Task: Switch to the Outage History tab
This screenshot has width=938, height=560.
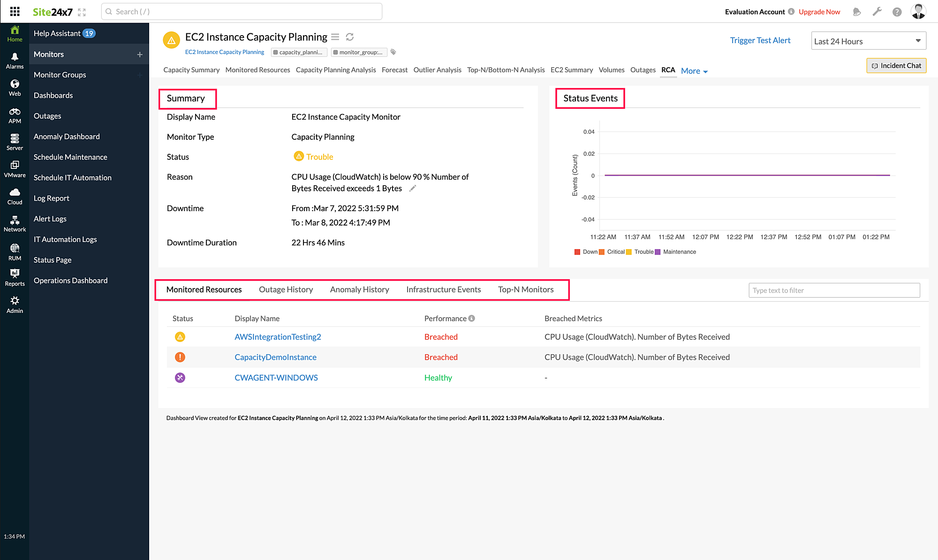Action: (286, 288)
